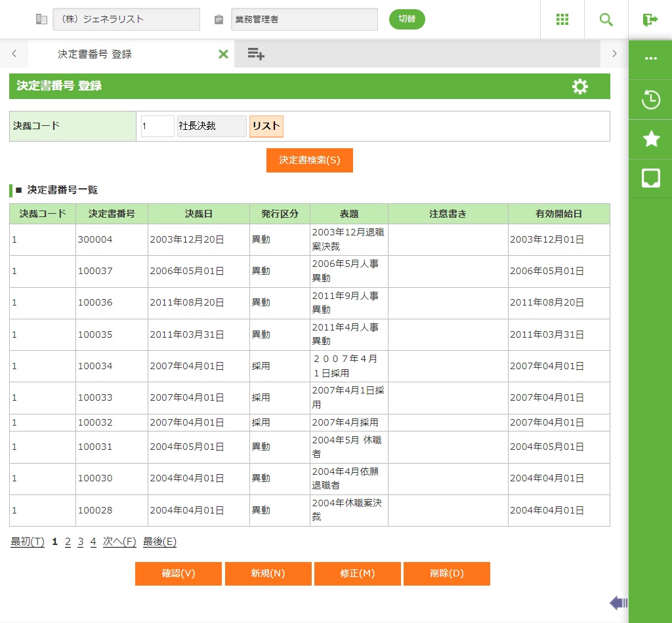
Task: Open the リスト lookup button
Action: pyautogui.click(x=266, y=126)
